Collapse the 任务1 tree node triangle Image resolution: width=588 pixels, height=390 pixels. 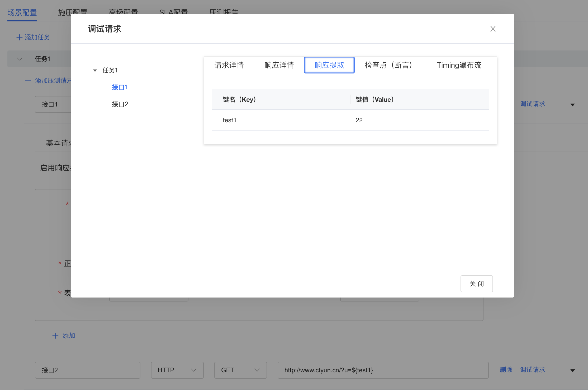click(95, 71)
